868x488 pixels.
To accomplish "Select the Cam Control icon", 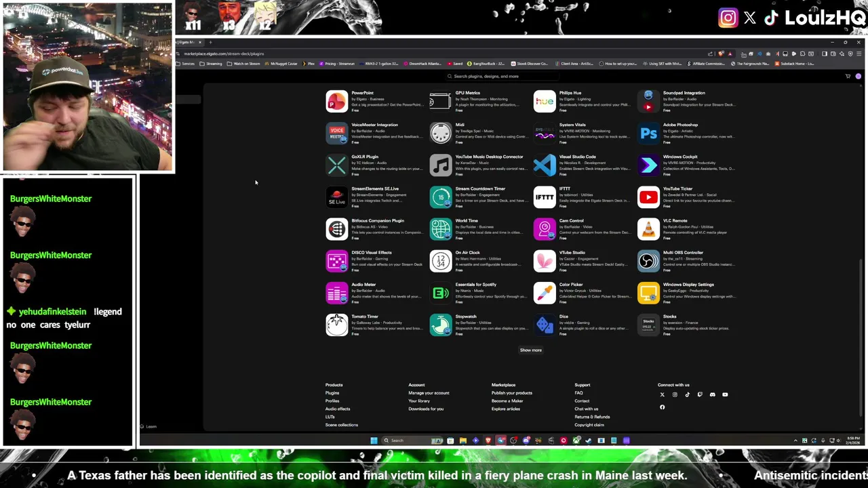I will pos(545,229).
